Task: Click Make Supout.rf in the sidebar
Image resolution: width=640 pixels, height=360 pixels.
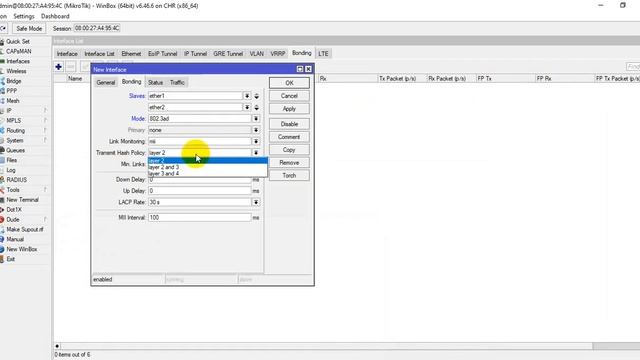Action: pos(24,229)
